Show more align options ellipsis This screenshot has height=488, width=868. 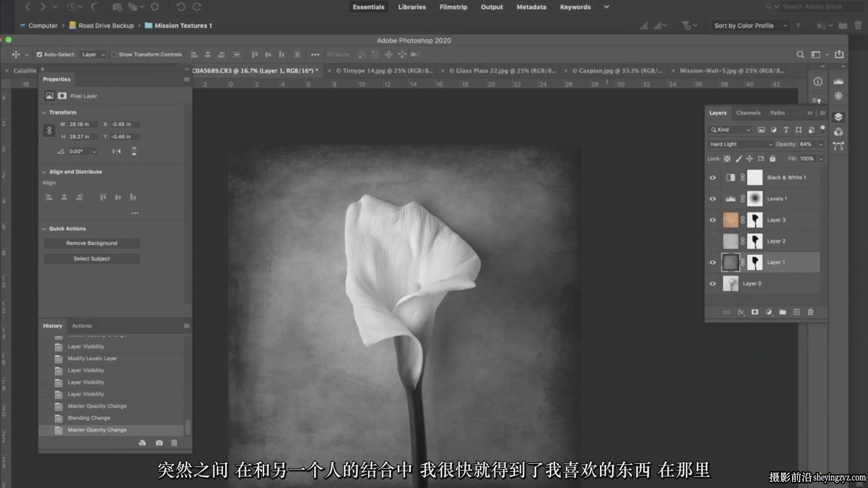pyautogui.click(x=135, y=213)
